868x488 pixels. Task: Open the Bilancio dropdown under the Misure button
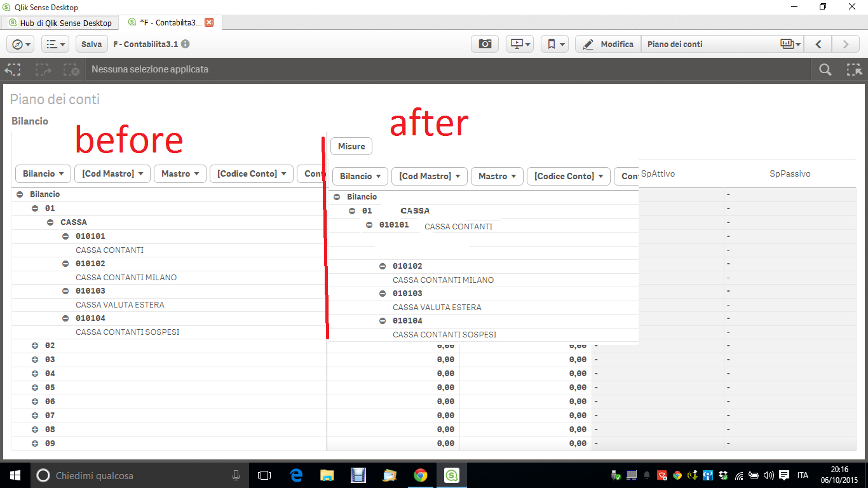pyautogui.click(x=360, y=176)
